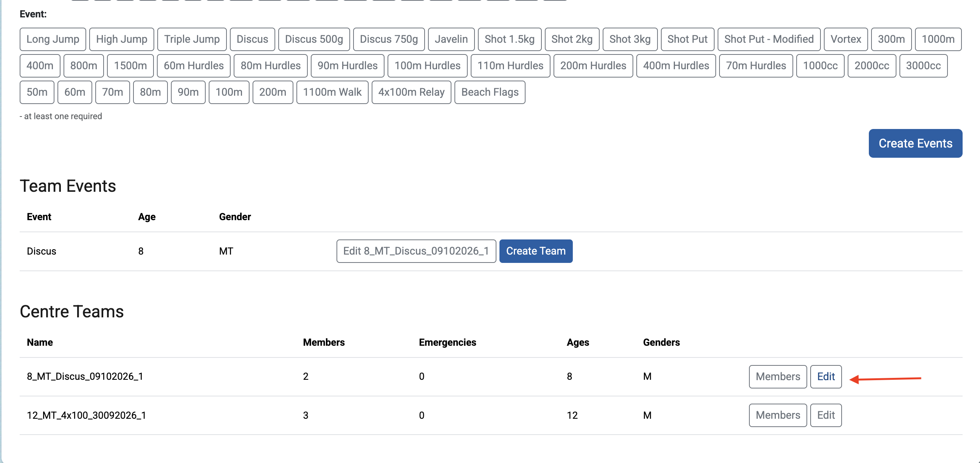
Task: Toggle the Discus 750g event
Action: [x=389, y=39]
